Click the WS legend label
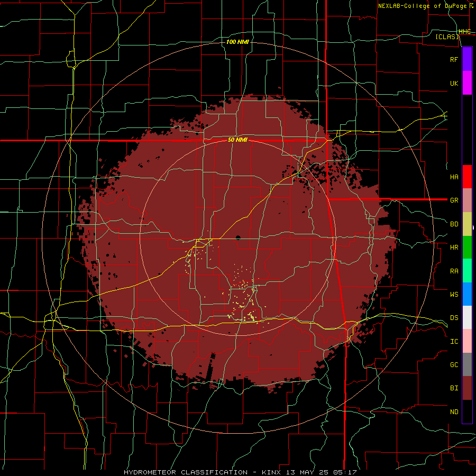The image size is (476, 476). pyautogui.click(x=454, y=294)
